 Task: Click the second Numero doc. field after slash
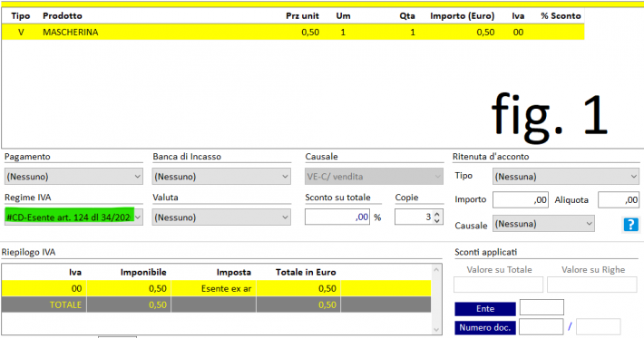[x=598, y=327]
